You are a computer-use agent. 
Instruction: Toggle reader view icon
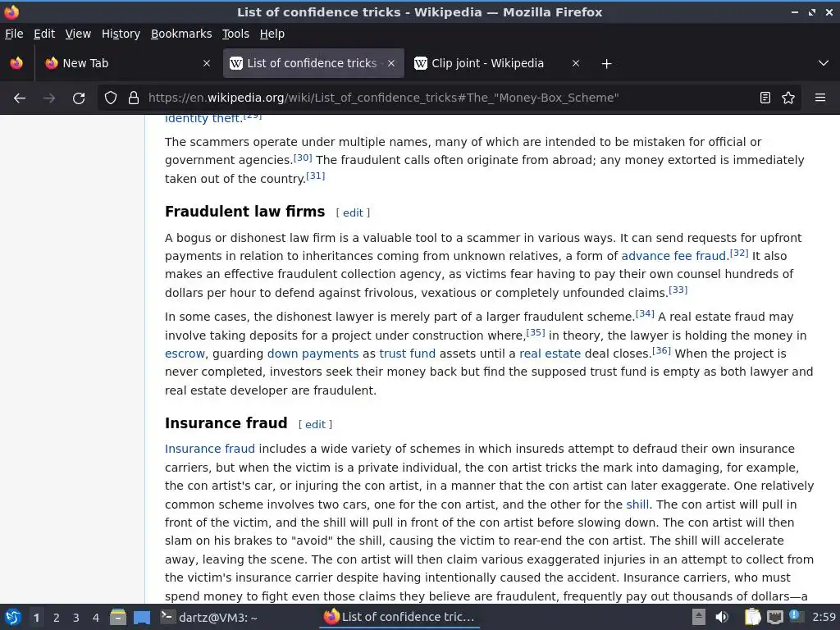765,98
